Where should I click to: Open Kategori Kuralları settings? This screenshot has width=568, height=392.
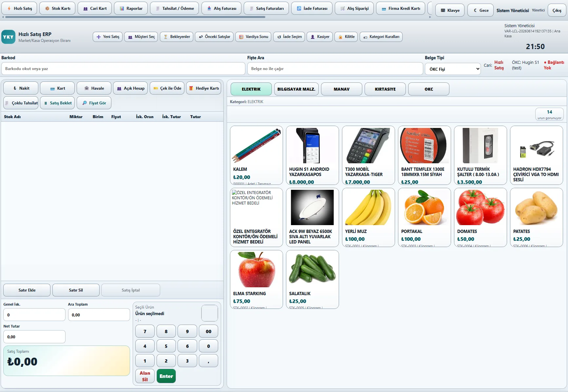point(381,37)
